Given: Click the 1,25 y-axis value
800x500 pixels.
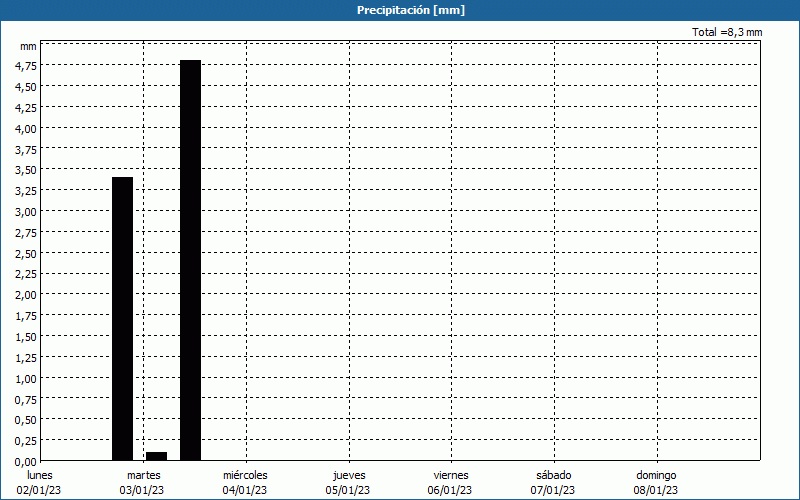Looking at the screenshot, I should pos(26,358).
